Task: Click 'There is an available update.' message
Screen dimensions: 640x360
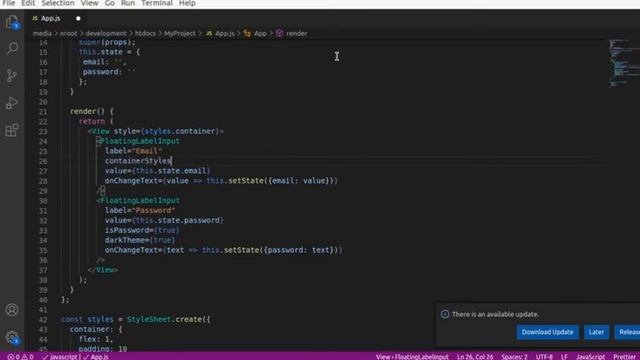Action: click(x=495, y=314)
